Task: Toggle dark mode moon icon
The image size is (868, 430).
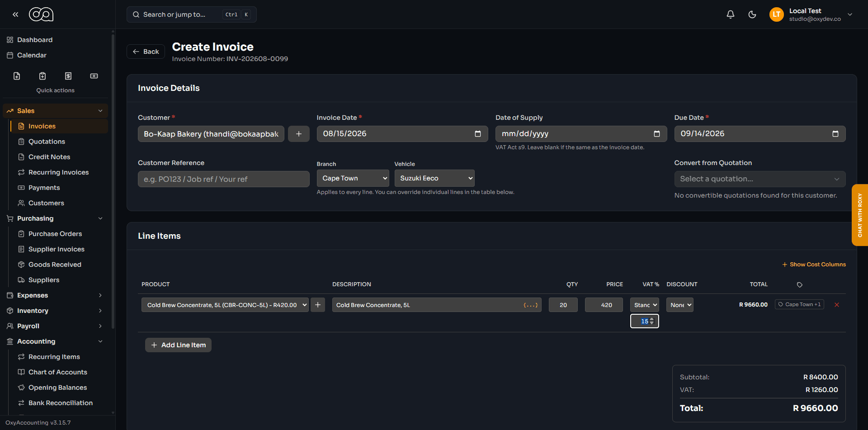Action: pyautogui.click(x=752, y=14)
